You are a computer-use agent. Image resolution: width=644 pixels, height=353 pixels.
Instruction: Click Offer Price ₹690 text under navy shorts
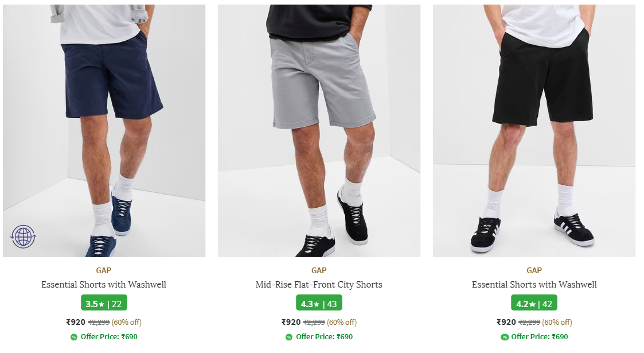pos(108,337)
